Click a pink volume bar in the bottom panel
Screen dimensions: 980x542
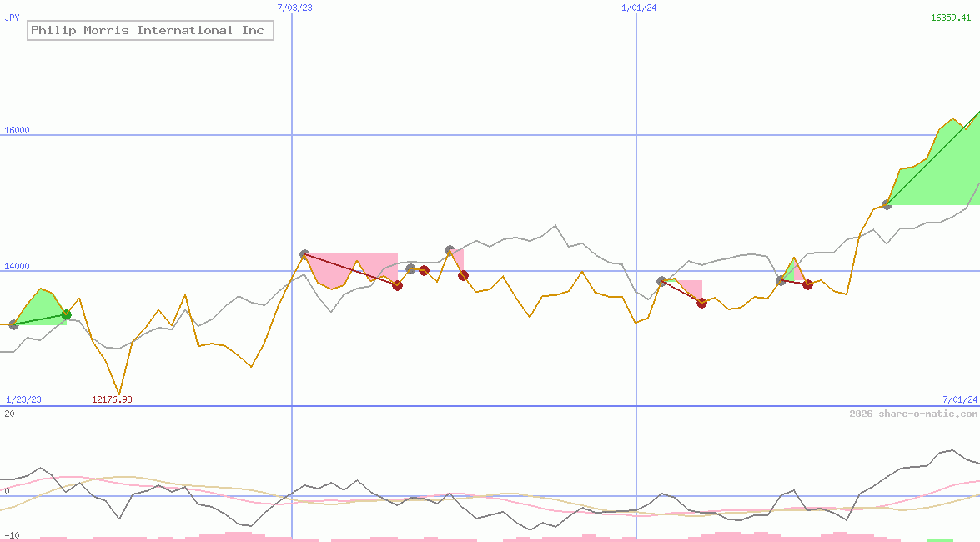click(751, 537)
